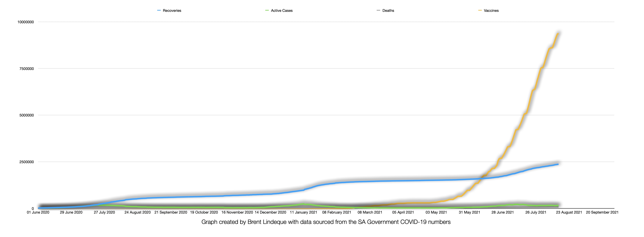The width and height of the screenshot is (644, 237).
Task: Select the Recoveries legend label
Action: 172,11
